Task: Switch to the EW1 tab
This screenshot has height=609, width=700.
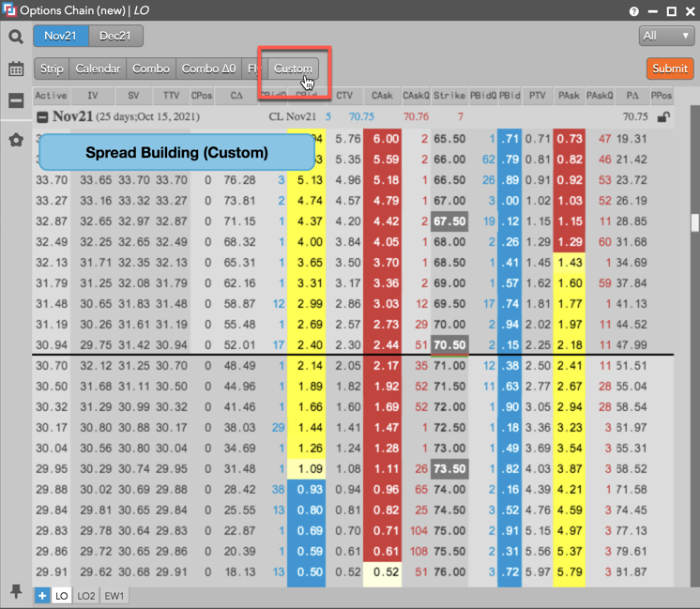Action: click(x=114, y=596)
